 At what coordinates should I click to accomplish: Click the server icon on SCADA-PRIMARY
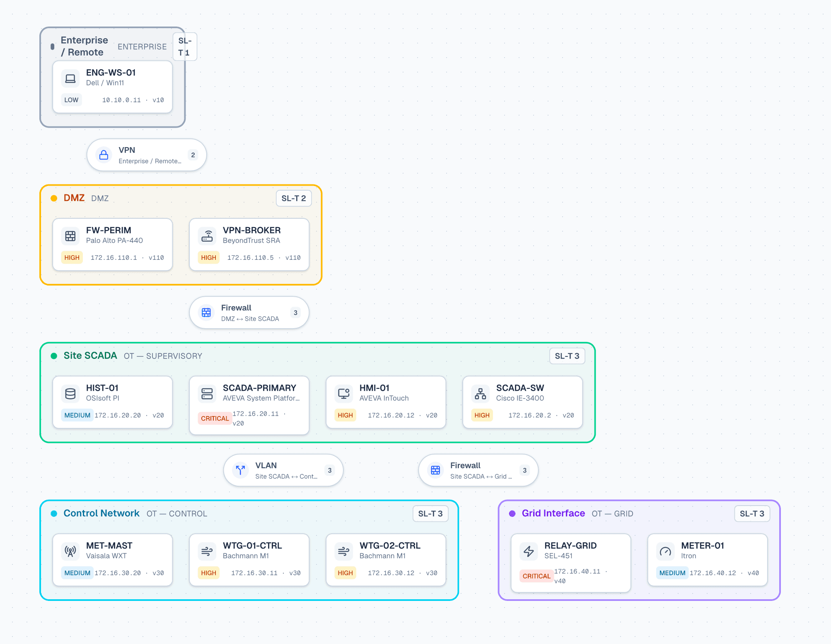tap(207, 394)
